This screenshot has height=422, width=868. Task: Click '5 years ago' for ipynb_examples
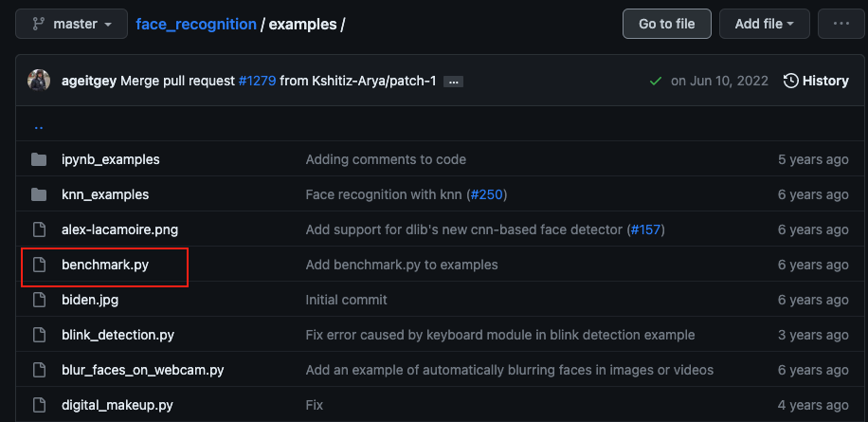point(813,159)
